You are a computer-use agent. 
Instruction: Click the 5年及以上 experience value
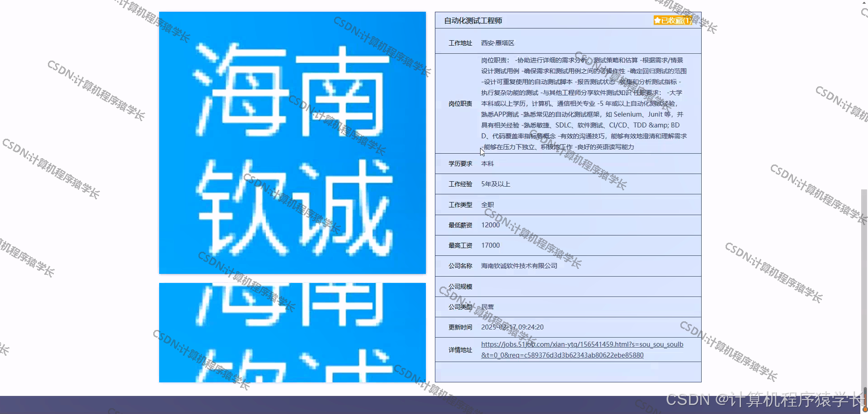coord(495,184)
